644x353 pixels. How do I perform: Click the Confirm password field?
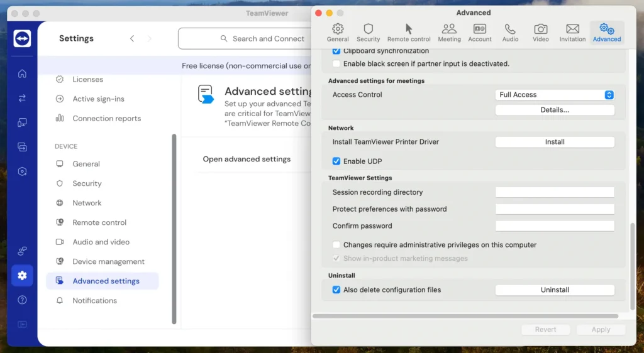click(x=555, y=226)
